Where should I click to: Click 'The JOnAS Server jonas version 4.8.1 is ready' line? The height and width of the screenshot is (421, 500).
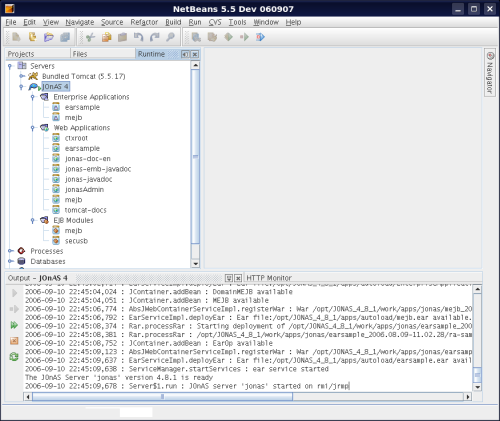119,377
